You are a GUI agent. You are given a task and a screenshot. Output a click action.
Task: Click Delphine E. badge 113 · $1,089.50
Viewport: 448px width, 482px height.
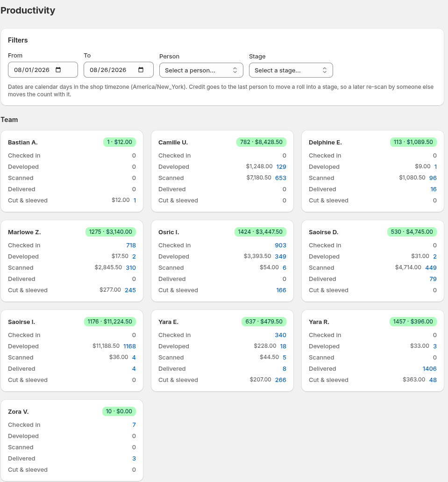pyautogui.click(x=413, y=142)
